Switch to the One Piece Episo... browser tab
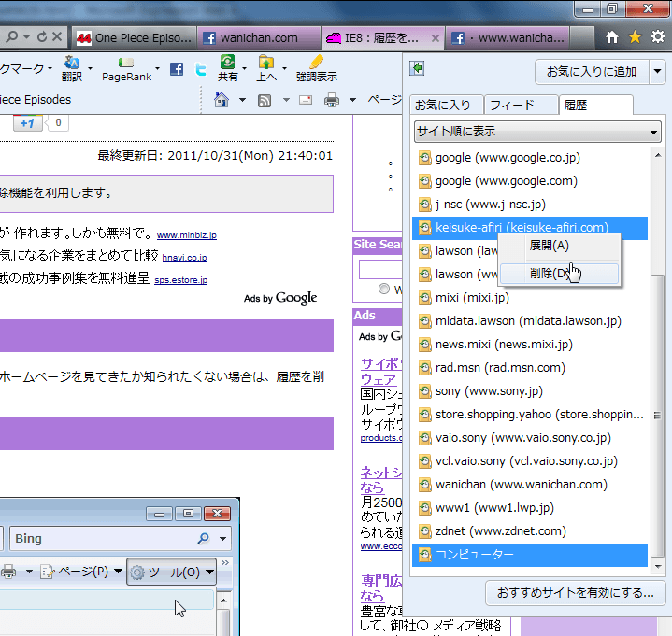The width and height of the screenshot is (672, 636). pos(134,38)
